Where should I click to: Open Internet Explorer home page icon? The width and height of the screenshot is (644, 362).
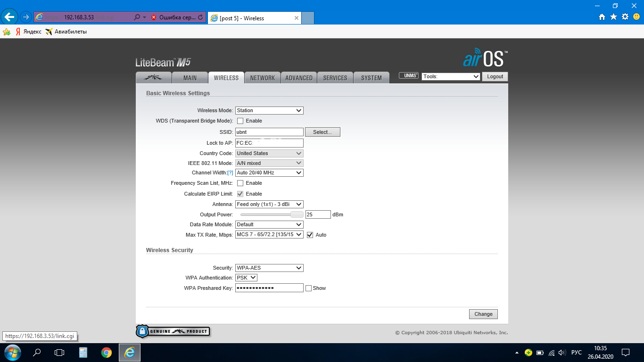click(602, 17)
